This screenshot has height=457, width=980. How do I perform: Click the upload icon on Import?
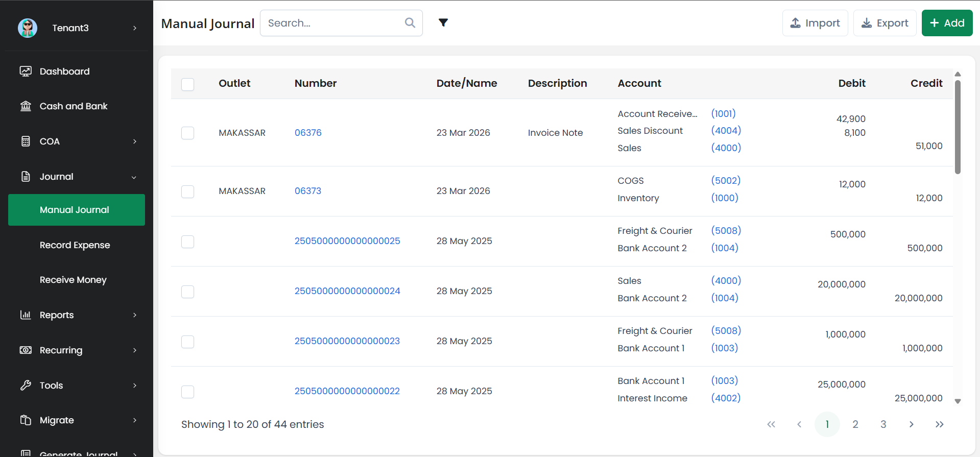coord(796,23)
